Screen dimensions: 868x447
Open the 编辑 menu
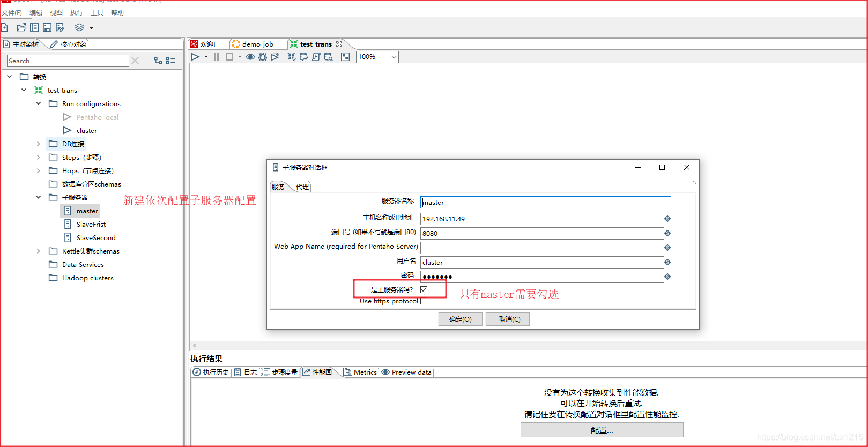36,12
